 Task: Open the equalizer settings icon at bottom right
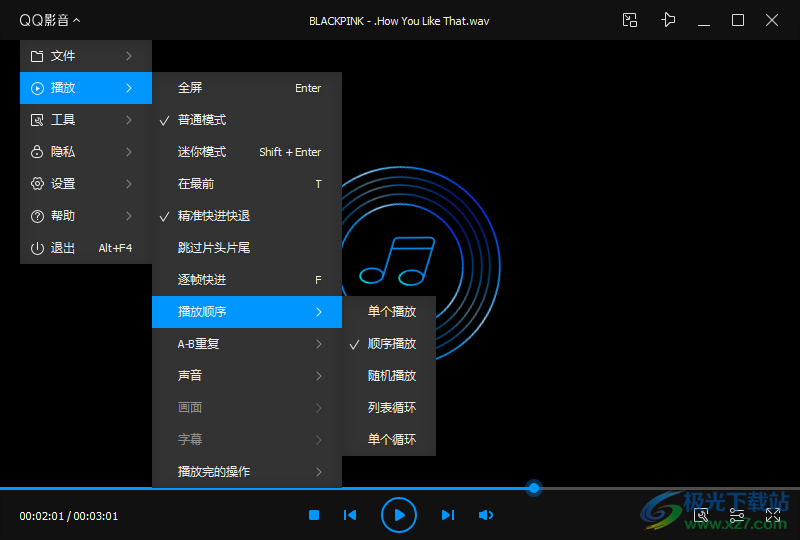click(x=737, y=515)
